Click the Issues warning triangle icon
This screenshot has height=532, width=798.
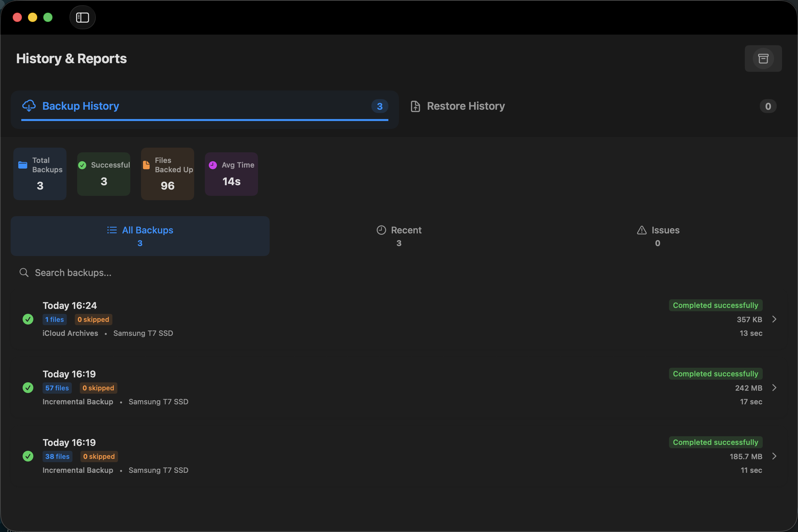tap(642, 230)
